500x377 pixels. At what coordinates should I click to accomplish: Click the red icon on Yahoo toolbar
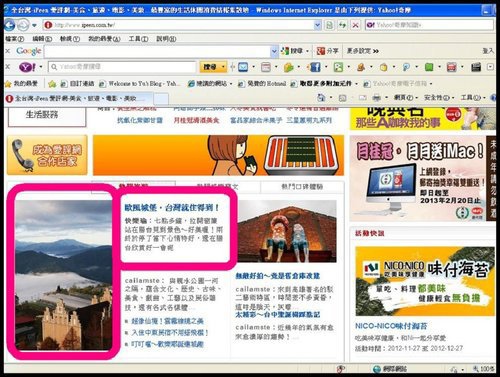pos(451,67)
